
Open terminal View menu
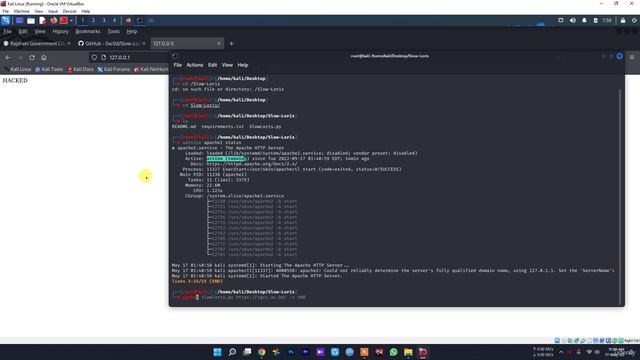pyautogui.click(x=227, y=65)
